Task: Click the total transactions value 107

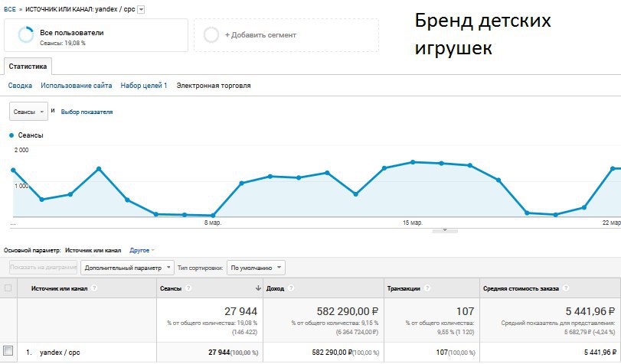Action: [465, 311]
